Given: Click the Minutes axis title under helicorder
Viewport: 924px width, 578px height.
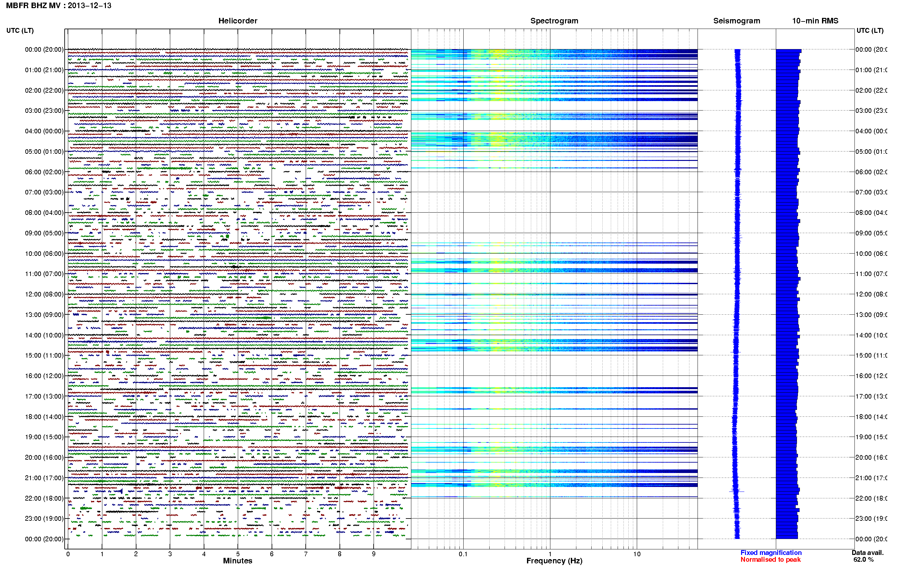Looking at the screenshot, I should tap(237, 561).
